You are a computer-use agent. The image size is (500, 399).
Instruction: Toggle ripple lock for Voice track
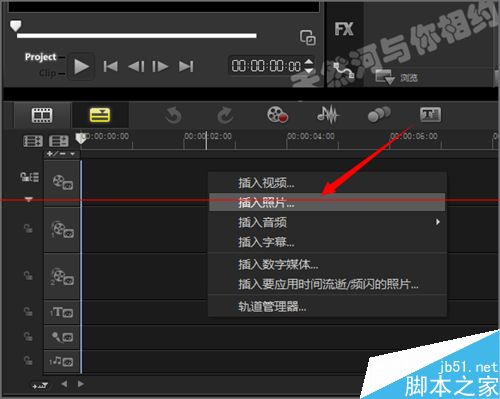pos(28,336)
